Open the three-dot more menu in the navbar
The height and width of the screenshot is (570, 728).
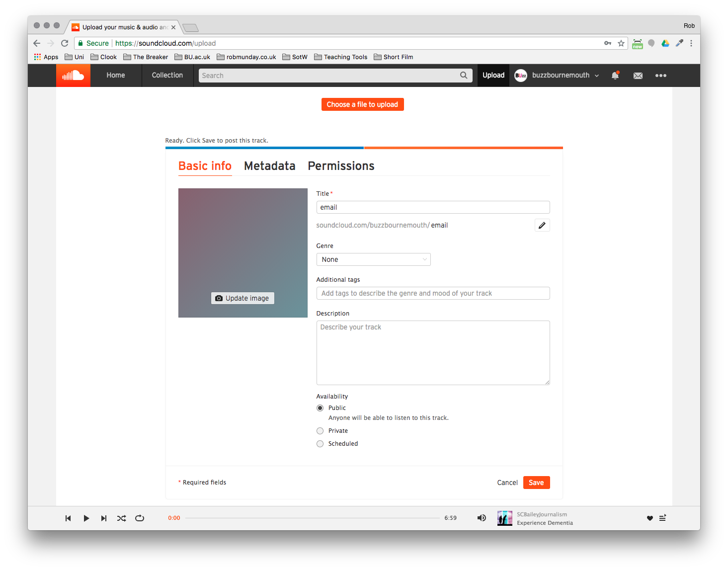[661, 76]
